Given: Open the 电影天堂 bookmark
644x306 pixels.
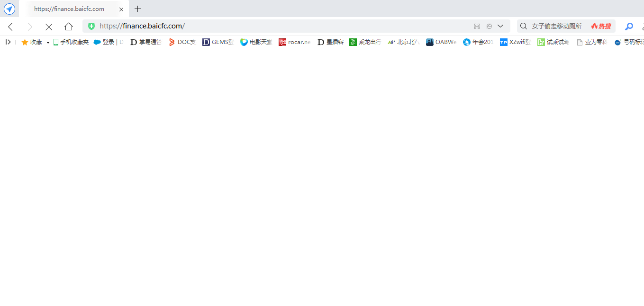Looking at the screenshot, I should [x=256, y=42].
